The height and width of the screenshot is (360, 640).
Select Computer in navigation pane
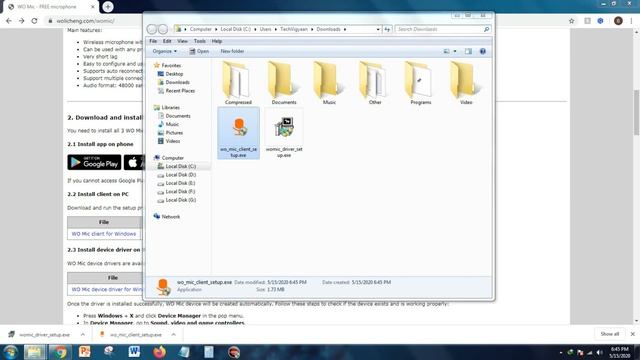coord(169,158)
